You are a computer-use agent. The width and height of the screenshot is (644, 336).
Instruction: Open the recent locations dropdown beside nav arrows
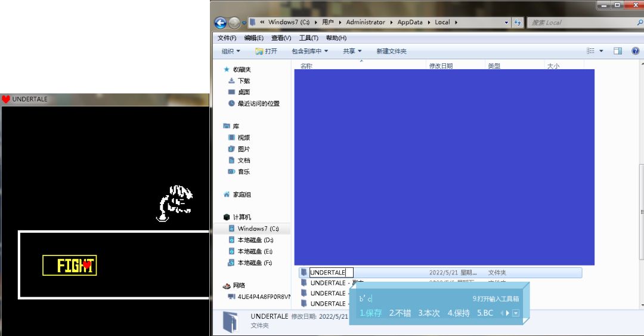point(244,23)
